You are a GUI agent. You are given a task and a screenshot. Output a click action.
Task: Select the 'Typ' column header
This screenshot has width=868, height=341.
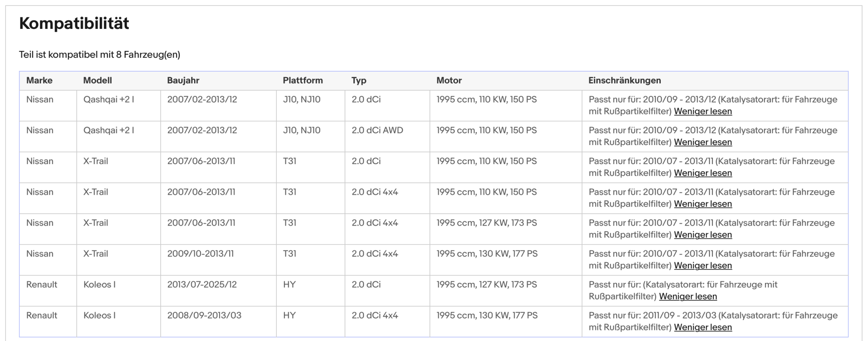[359, 81]
